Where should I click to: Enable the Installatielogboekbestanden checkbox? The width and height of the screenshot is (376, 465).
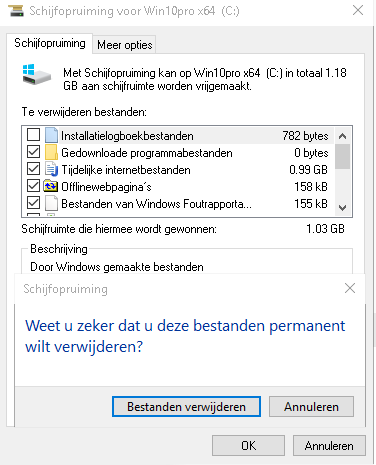[x=33, y=135]
